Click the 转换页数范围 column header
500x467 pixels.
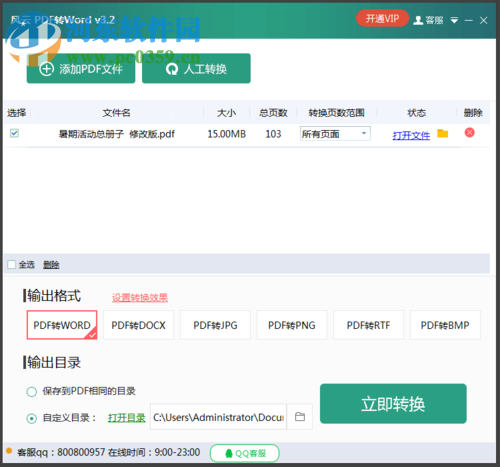337,113
